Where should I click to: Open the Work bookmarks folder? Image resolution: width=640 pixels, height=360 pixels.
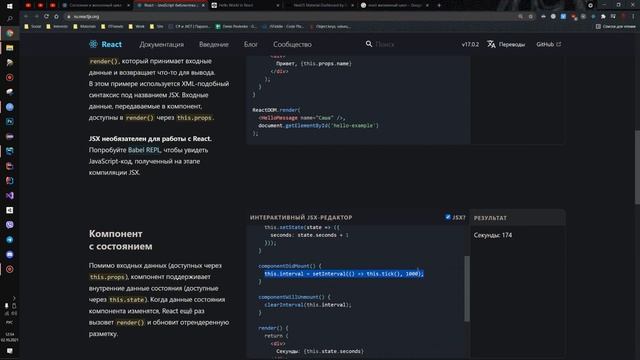pyautogui.click(x=136, y=27)
